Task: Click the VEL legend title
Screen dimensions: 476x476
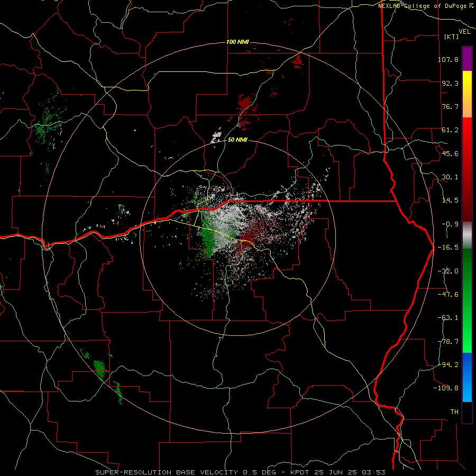Action: tap(464, 32)
